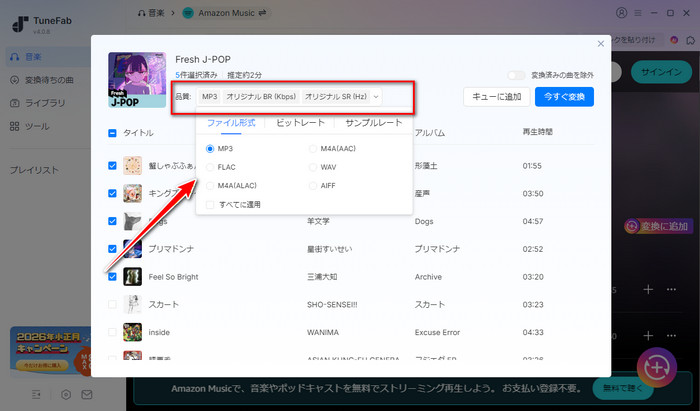Open the hamburger menu in the title bar

(638, 13)
